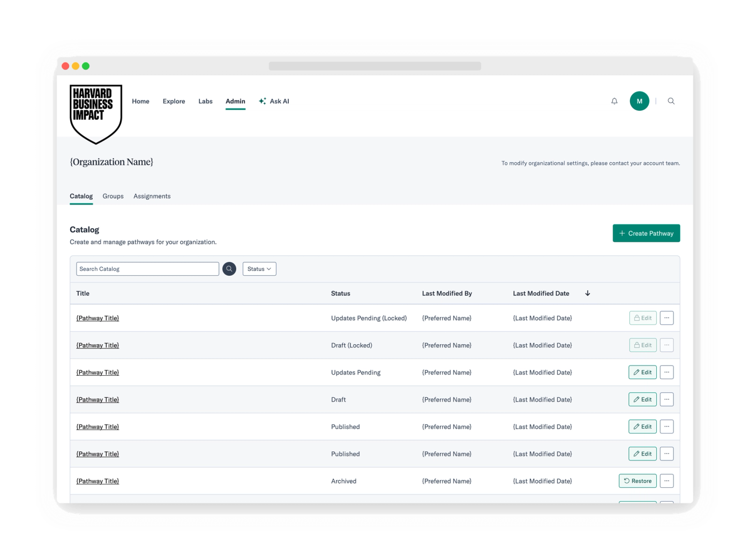This screenshot has height=560, width=750.
Task: Click Edit for the unlocked Updates Pending pathway
Action: click(643, 372)
